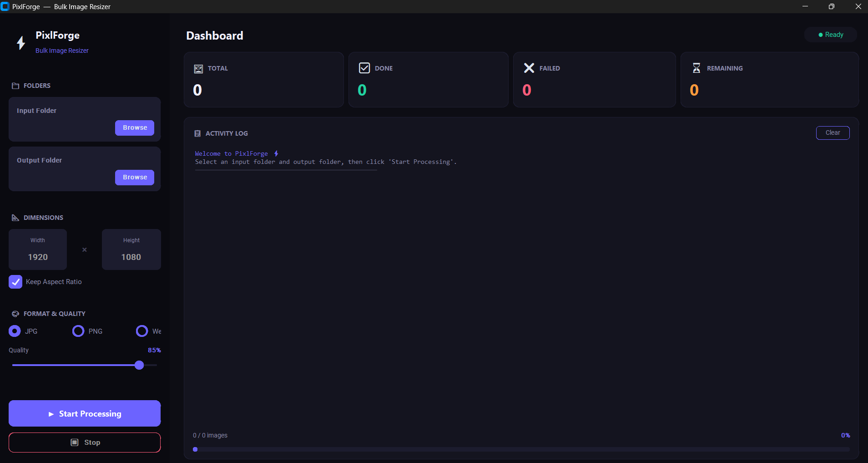This screenshot has height=463, width=868.
Task: Click the 'Bulk Image Resizer' subtitle
Action: [62, 51]
